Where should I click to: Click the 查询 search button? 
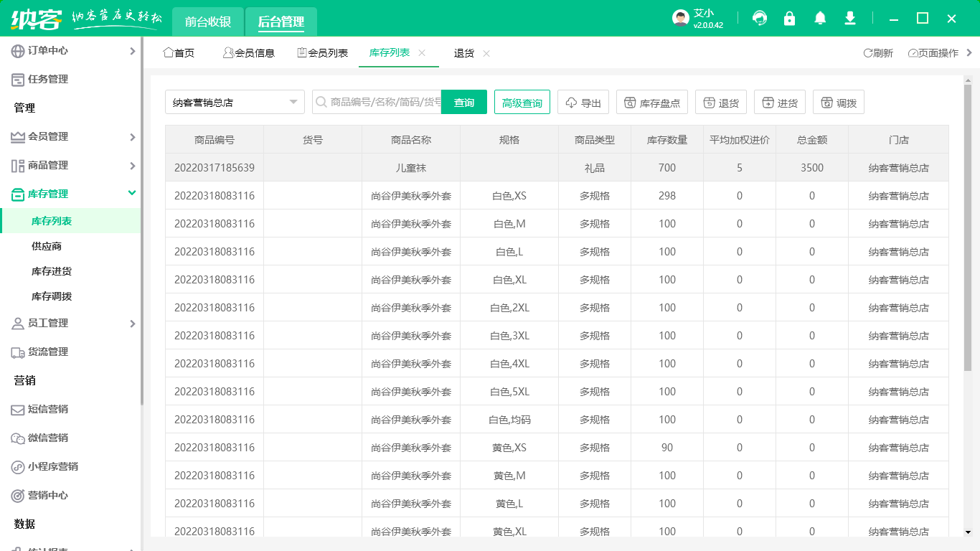tap(463, 101)
